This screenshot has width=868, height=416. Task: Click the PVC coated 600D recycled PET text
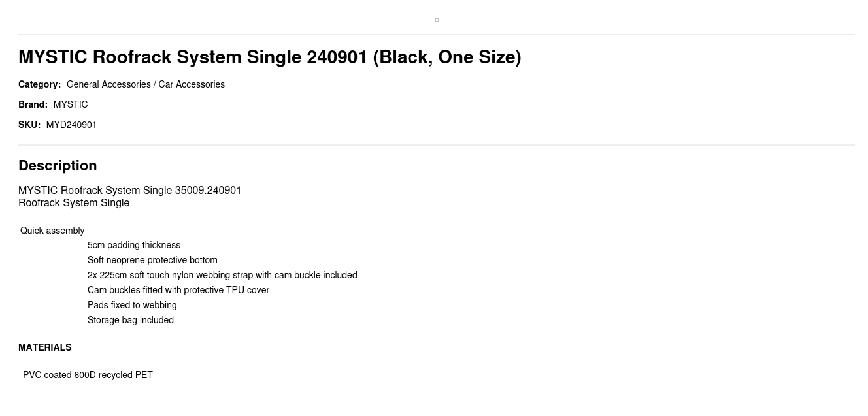pos(88,375)
